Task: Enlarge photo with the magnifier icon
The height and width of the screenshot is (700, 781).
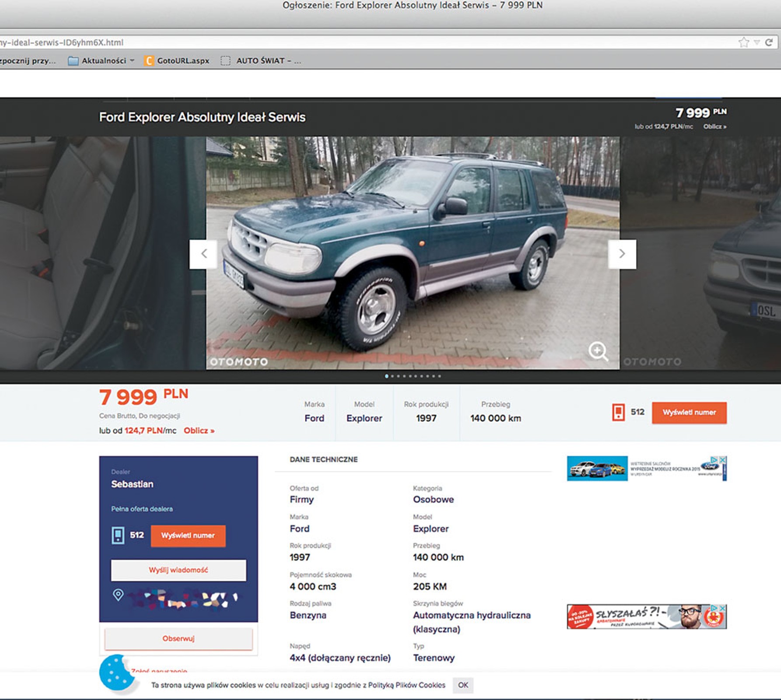Action: [598, 351]
